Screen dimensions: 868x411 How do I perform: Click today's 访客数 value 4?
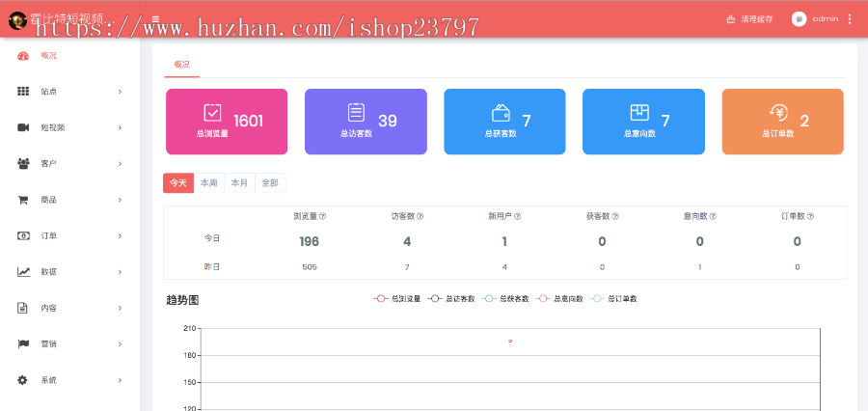407,241
